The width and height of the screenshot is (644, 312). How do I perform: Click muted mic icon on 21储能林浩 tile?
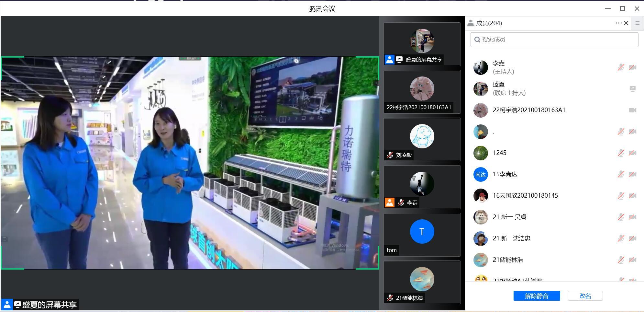(x=390, y=298)
